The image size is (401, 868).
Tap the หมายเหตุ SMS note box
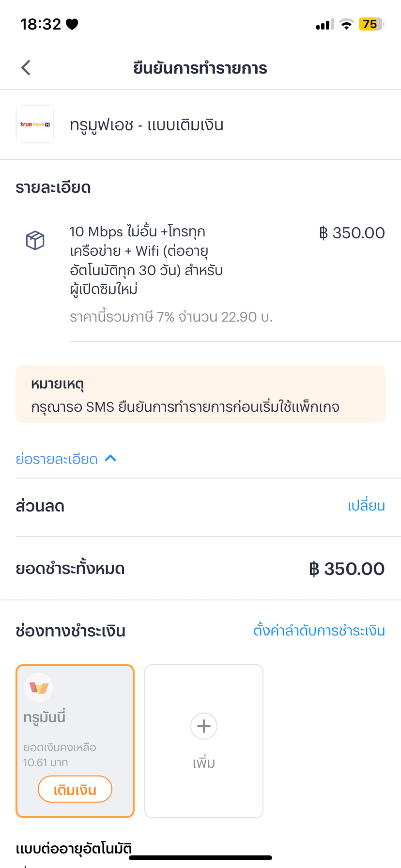click(x=200, y=394)
